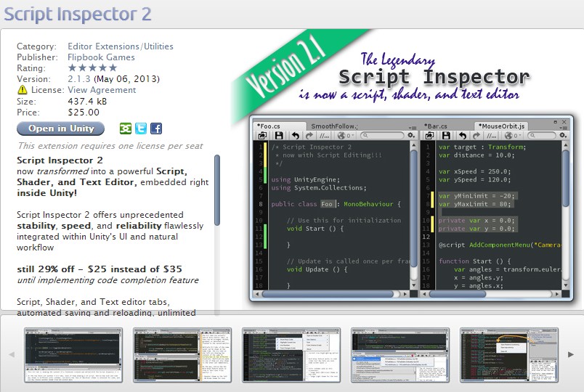Viewport: 584px width, 392px height.
Task: Click code line 'using UnityEngine;'
Action: [305, 180]
